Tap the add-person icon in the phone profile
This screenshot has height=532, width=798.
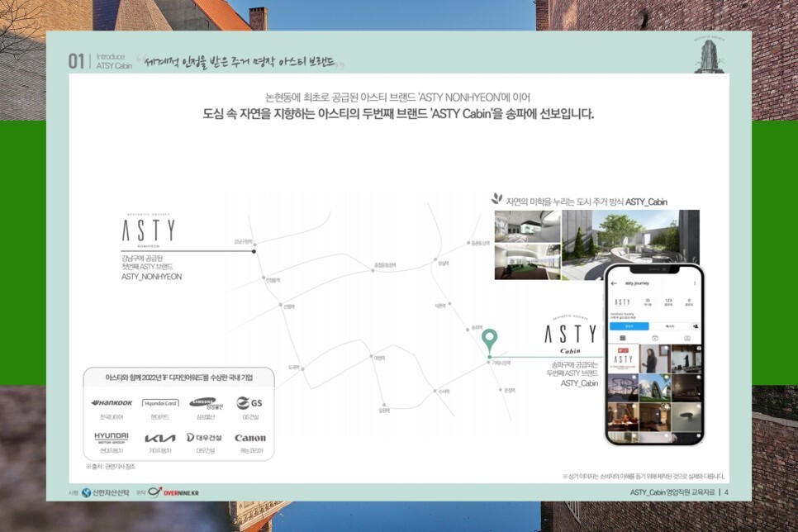point(696,325)
